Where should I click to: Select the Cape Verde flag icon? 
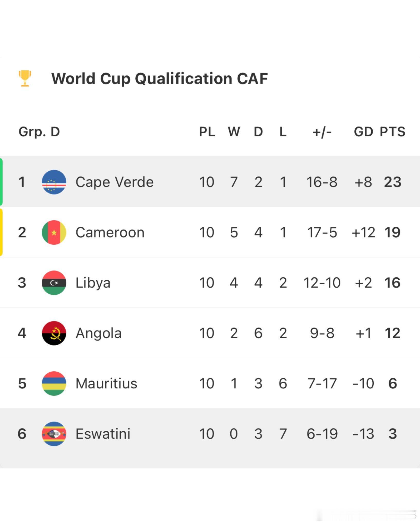pyautogui.click(x=54, y=182)
